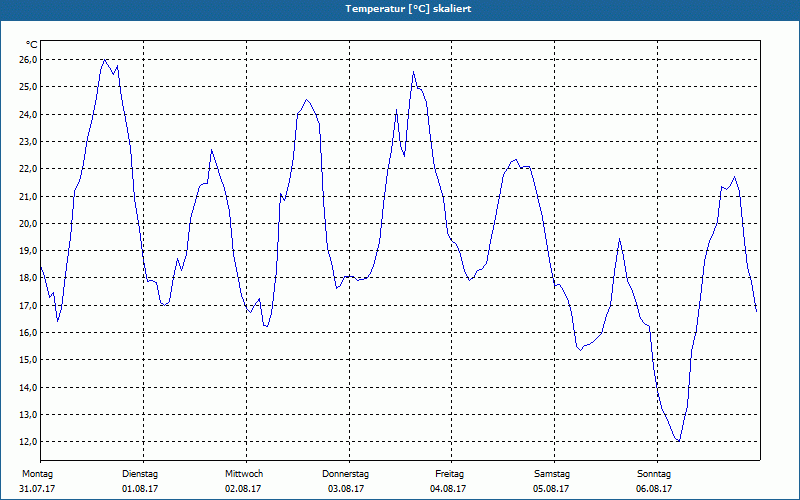Click the date label 31.07.17
The image size is (800, 500).
tap(37, 489)
